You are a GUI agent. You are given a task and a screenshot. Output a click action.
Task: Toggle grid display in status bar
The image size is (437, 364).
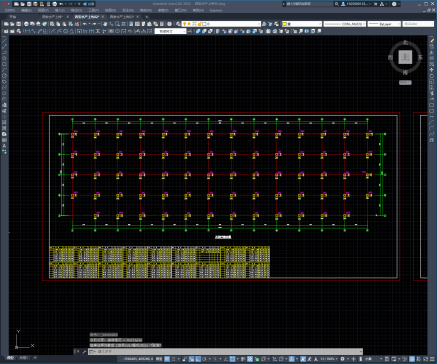167,359
